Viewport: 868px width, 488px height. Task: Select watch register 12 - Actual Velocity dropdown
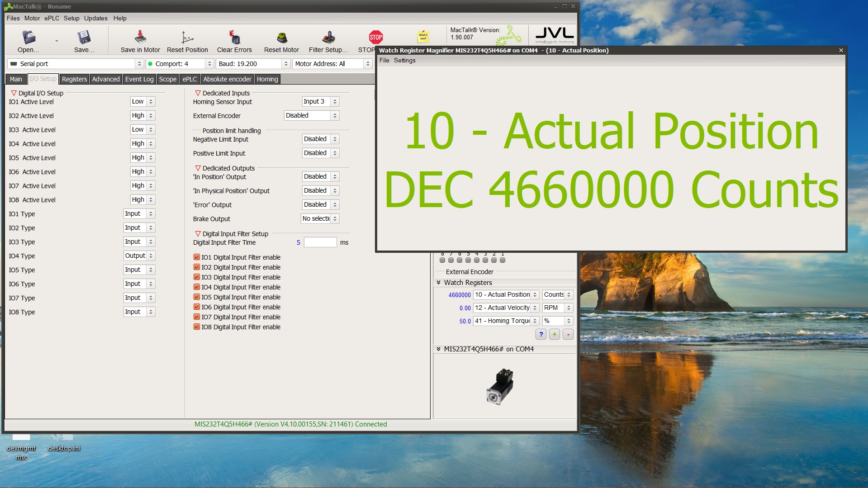tap(506, 308)
